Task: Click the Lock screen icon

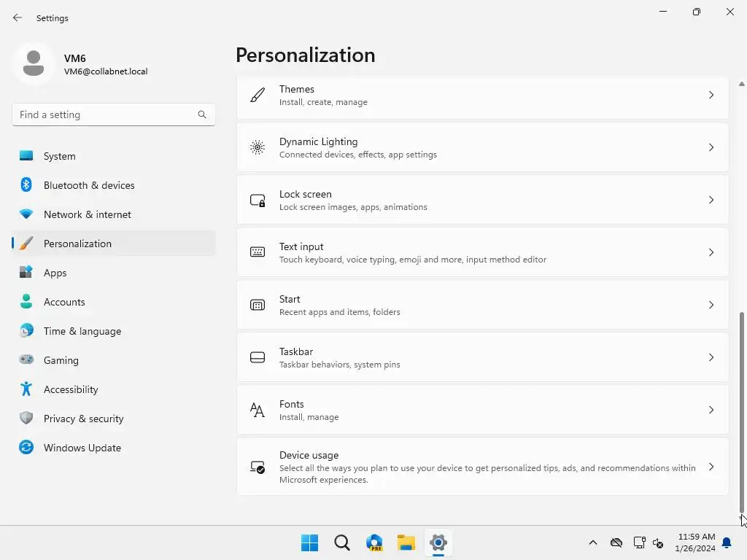Action: [x=258, y=200]
